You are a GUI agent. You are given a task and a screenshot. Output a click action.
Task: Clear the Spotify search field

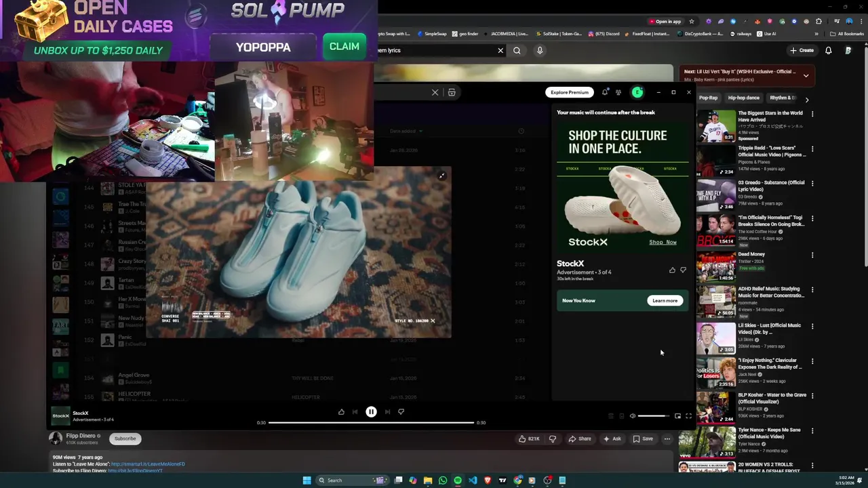coord(435,92)
